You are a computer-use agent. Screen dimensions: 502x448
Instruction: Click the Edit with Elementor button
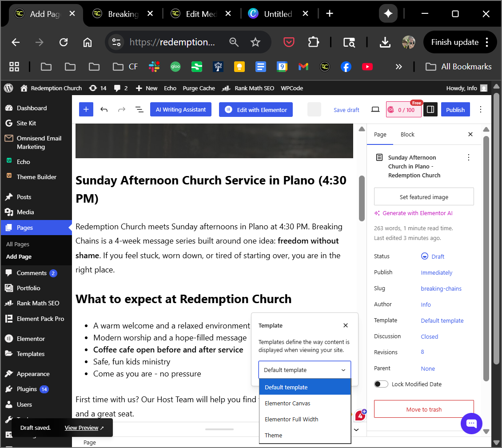(x=256, y=110)
